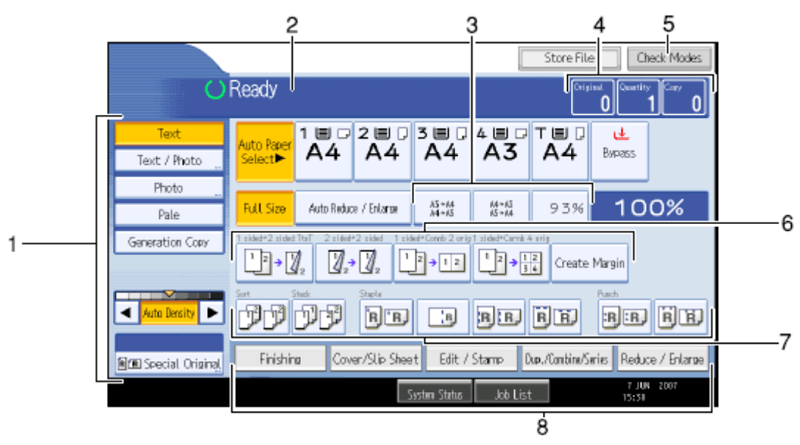Click the image density level bar
The width and height of the screenshot is (800, 445).
click(169, 295)
